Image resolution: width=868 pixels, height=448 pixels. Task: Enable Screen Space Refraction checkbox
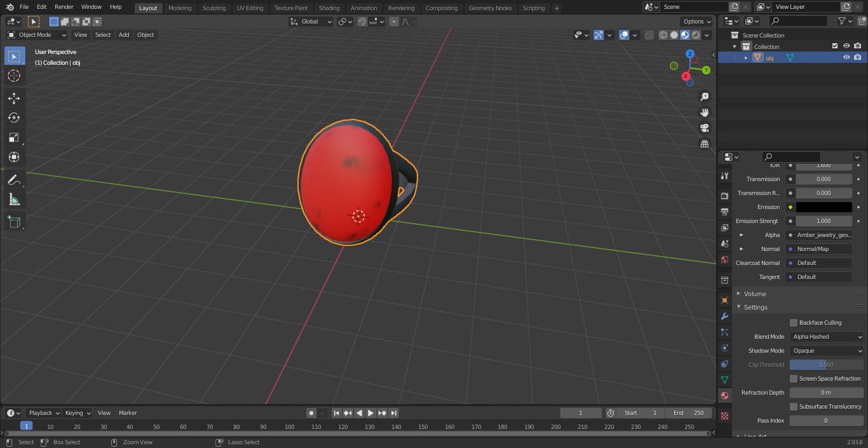(x=794, y=379)
